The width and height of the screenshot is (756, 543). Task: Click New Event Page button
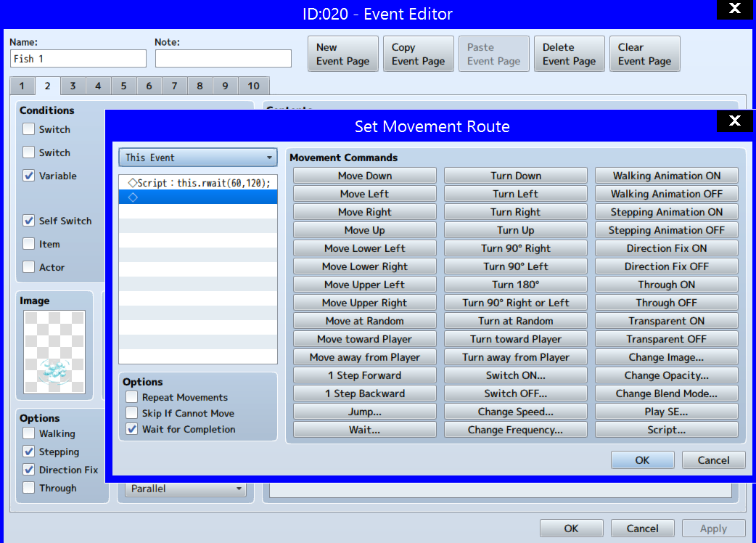343,54
